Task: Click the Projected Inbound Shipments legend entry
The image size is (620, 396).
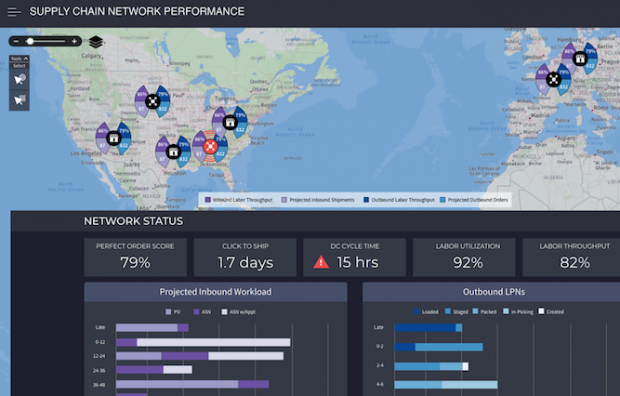Action: coord(318,200)
